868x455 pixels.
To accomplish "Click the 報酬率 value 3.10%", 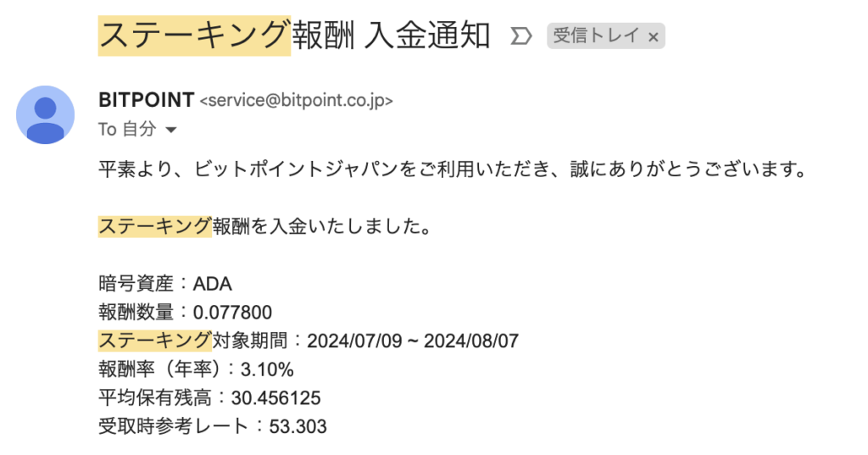I will click(x=267, y=369).
